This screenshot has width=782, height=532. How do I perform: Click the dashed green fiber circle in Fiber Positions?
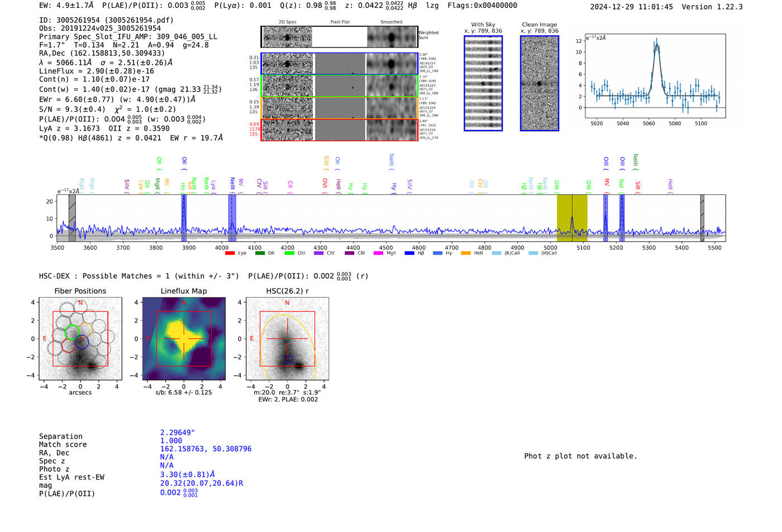click(73, 332)
